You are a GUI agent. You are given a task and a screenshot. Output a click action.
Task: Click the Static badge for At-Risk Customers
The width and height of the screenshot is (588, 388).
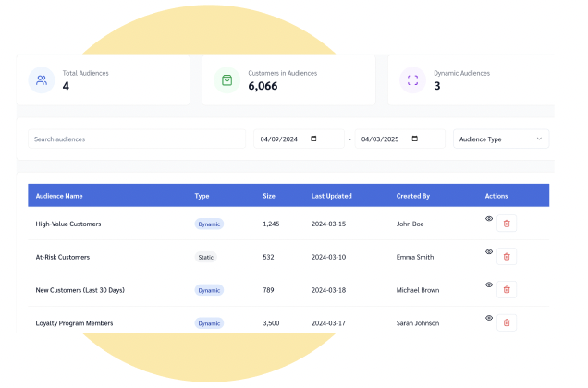pos(206,257)
